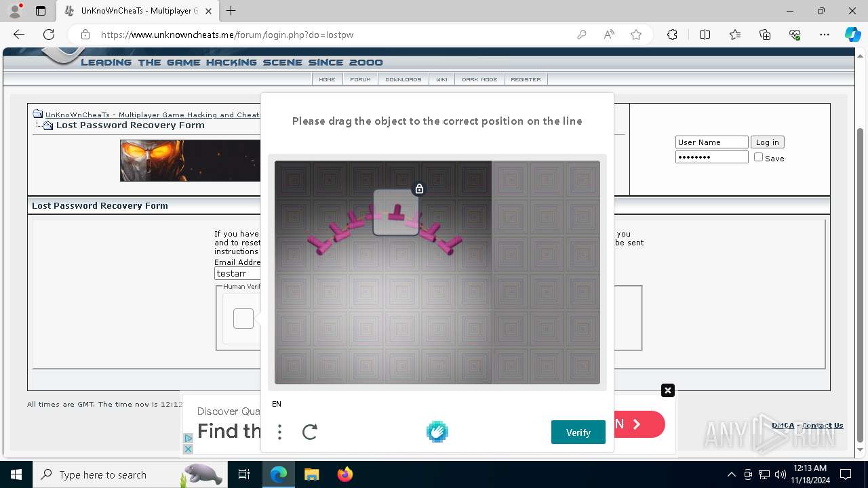The height and width of the screenshot is (488, 868).
Task: Open the tab actions menu icon
Action: [41, 11]
